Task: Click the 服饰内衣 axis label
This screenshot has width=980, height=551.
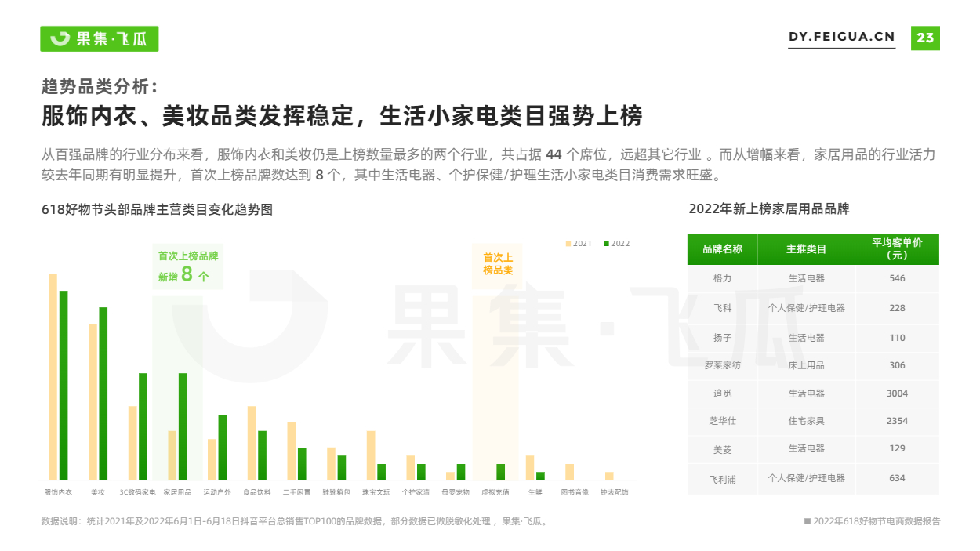Action: click(58, 492)
